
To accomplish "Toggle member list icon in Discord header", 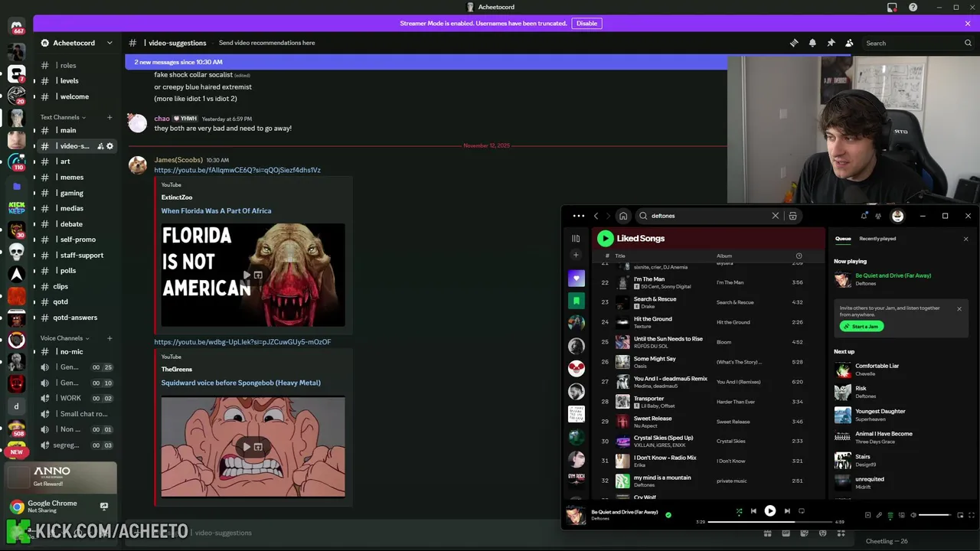I will point(849,43).
